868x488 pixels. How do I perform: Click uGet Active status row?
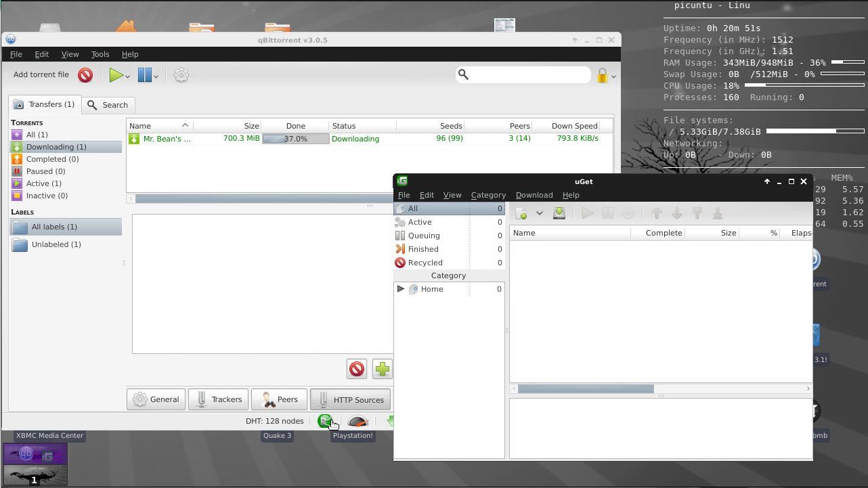click(x=450, y=222)
